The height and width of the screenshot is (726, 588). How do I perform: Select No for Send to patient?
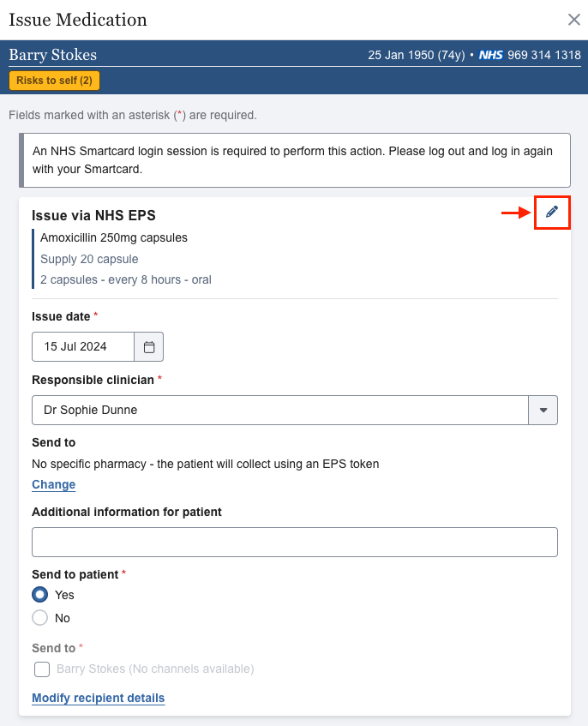[40, 618]
